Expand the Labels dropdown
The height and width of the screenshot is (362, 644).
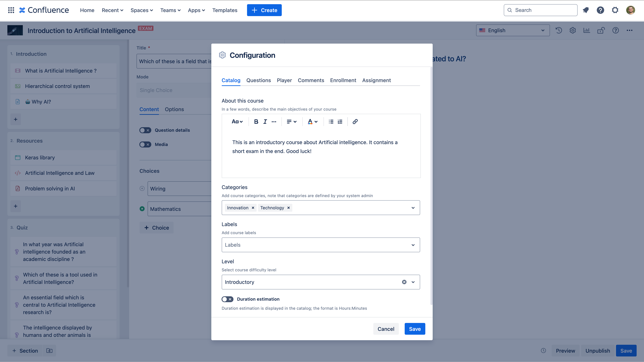click(413, 245)
